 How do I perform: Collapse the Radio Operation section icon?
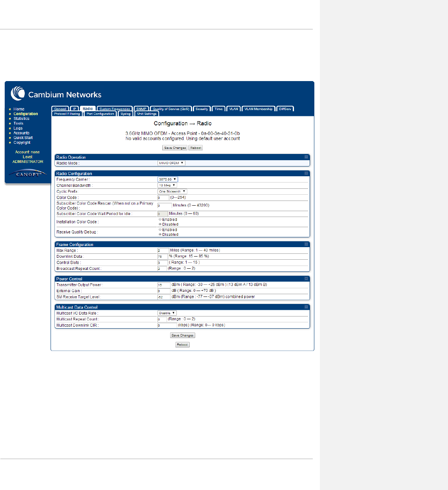click(x=306, y=157)
